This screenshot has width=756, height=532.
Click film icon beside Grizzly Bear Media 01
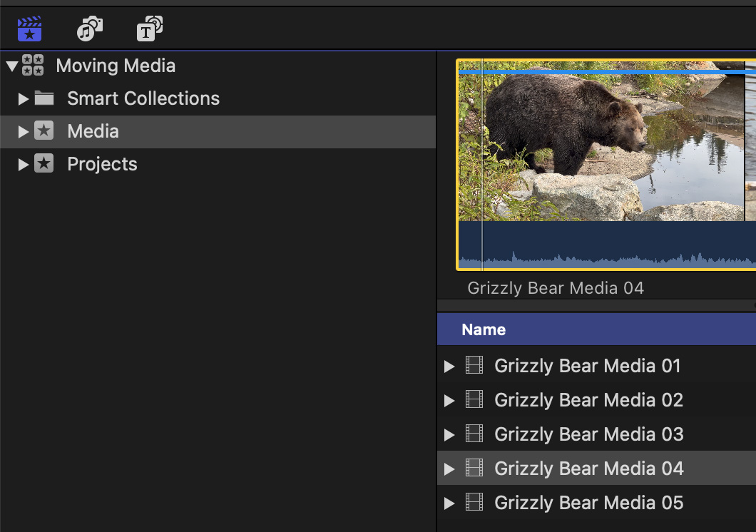pyautogui.click(x=474, y=366)
